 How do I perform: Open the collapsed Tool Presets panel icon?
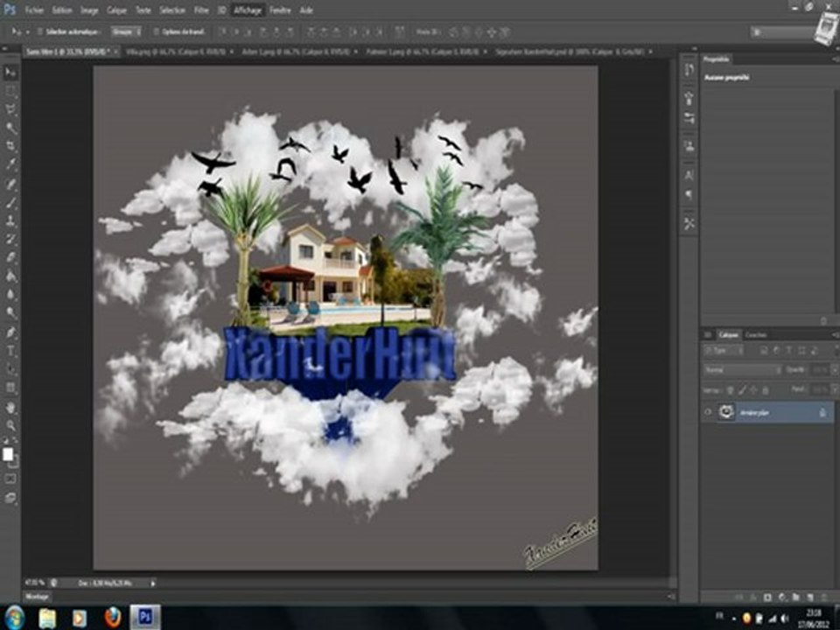click(689, 223)
